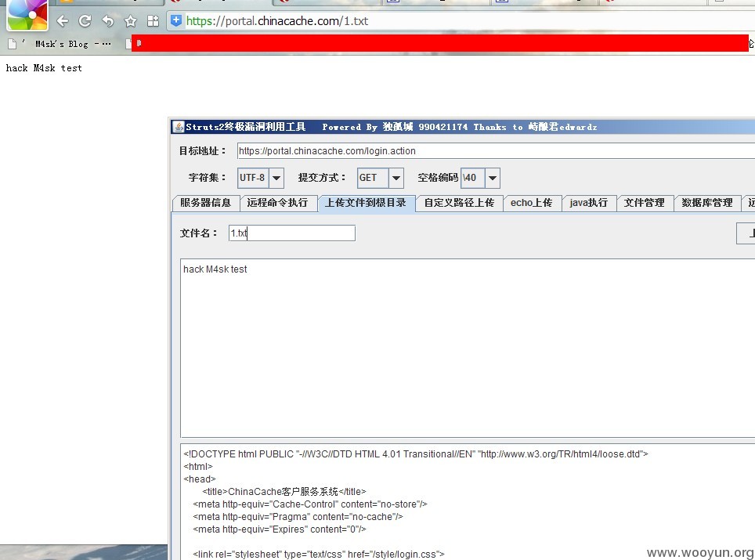
Task: Click the DOCTYPE line in response output
Action: pyautogui.click(x=416, y=454)
